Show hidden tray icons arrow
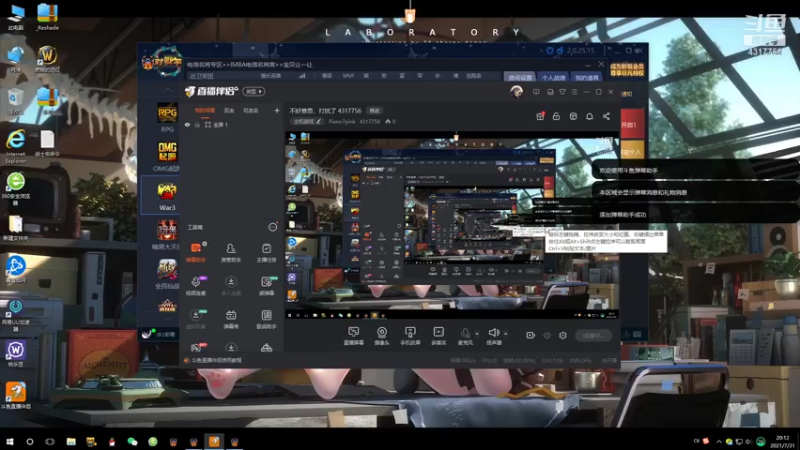Screen dimensions: 800x450 719,441
